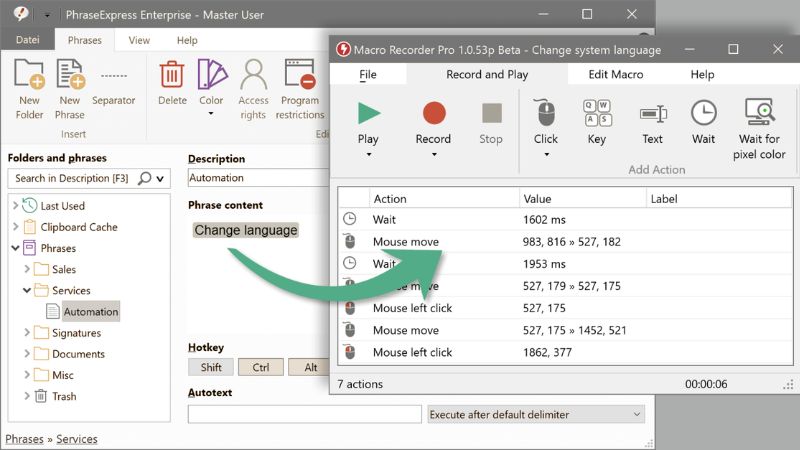Open dropdown arrow under Click action

click(546, 155)
